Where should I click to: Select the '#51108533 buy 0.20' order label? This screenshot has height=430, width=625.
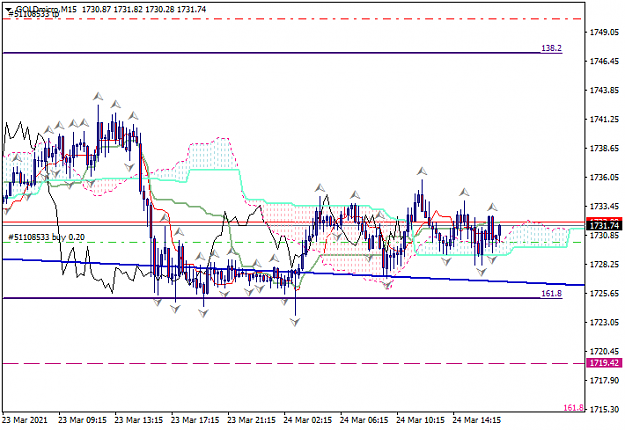click(46, 237)
